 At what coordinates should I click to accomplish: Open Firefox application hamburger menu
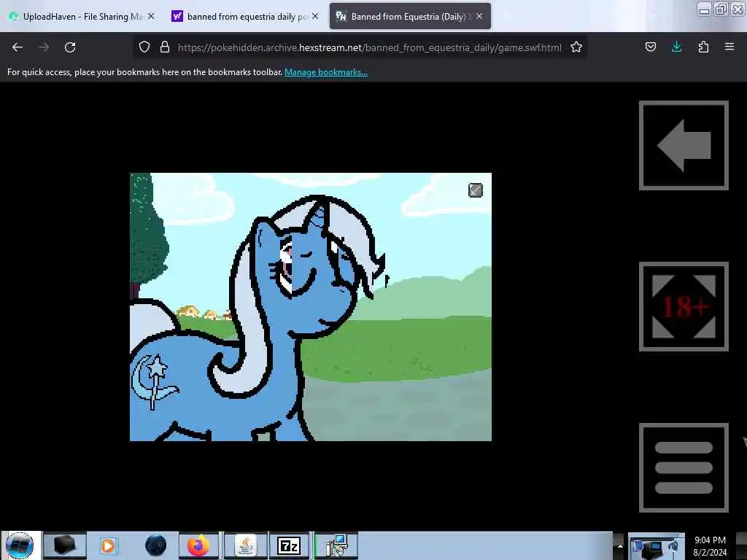(729, 47)
